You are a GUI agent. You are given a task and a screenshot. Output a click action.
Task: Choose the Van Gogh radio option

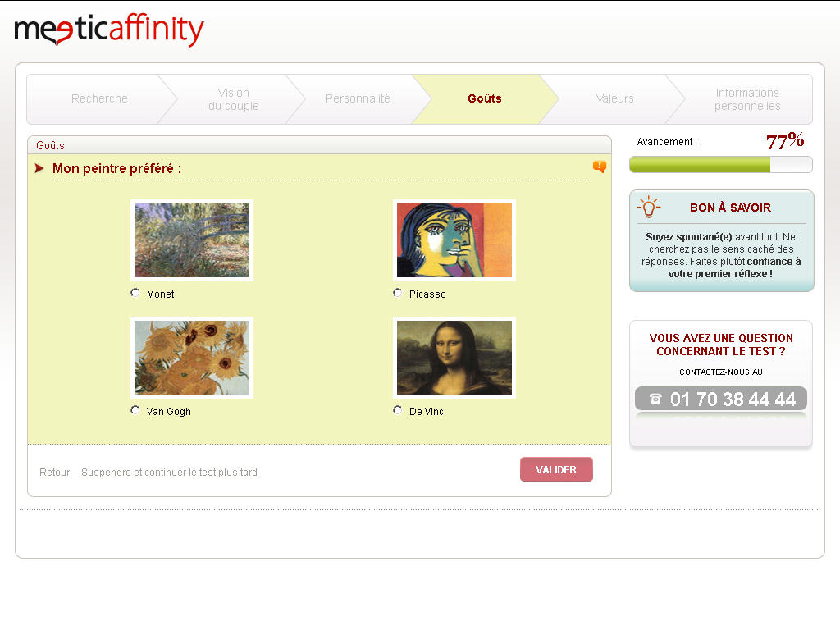135,410
